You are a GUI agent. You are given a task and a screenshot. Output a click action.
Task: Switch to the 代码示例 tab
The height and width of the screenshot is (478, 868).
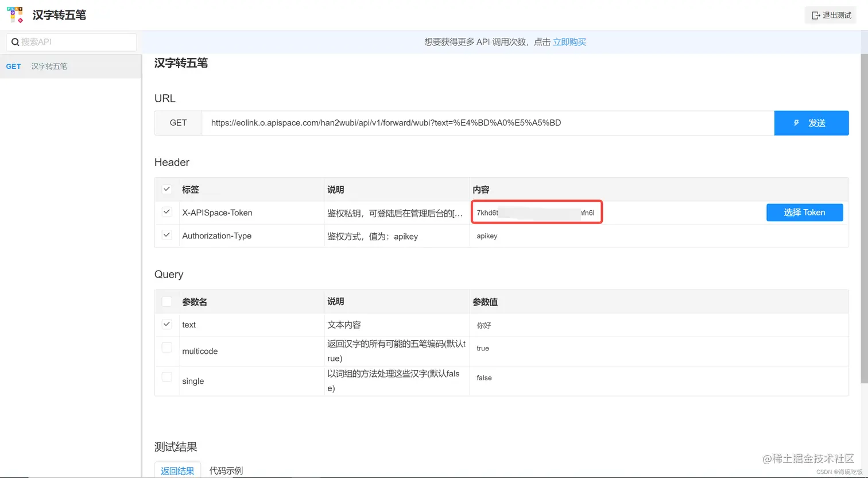226,471
